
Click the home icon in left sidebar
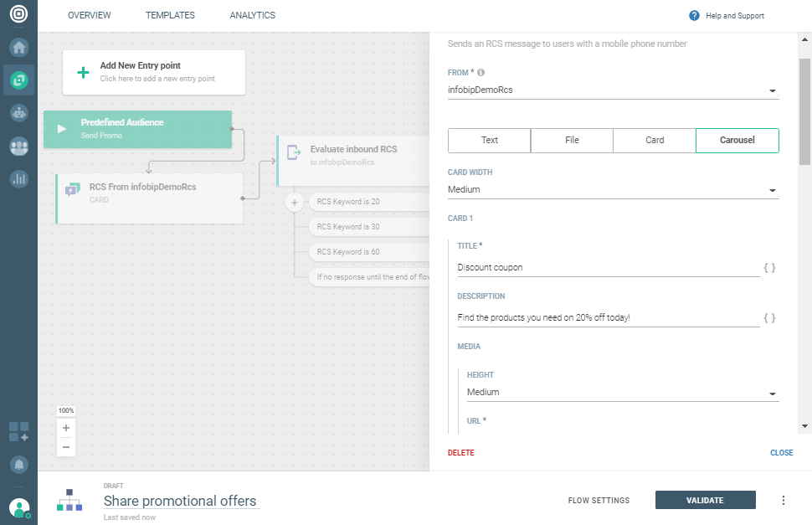click(18, 47)
